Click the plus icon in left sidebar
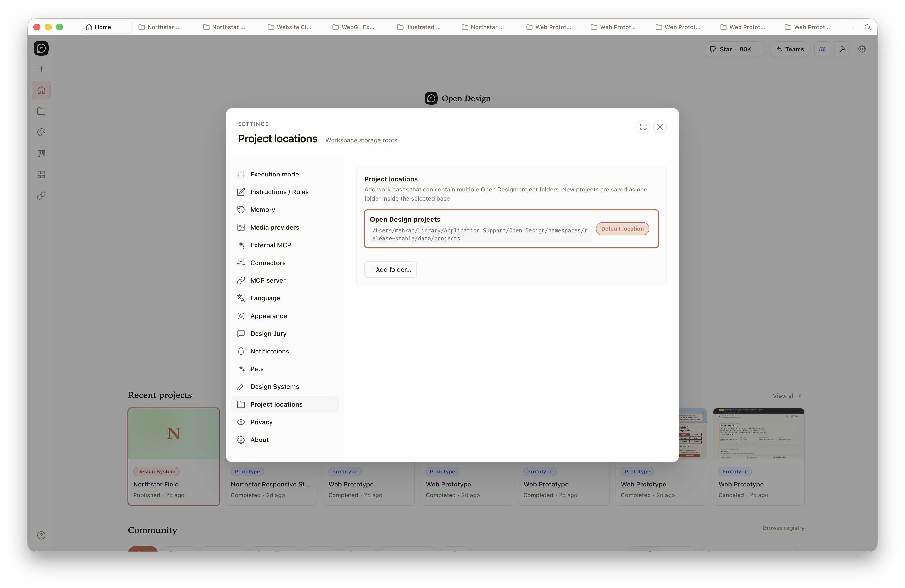This screenshot has width=905, height=588. click(x=41, y=69)
